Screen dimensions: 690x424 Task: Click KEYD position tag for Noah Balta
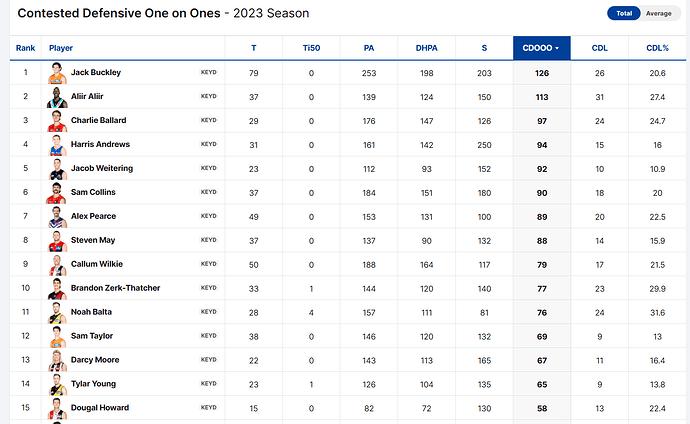click(x=209, y=312)
